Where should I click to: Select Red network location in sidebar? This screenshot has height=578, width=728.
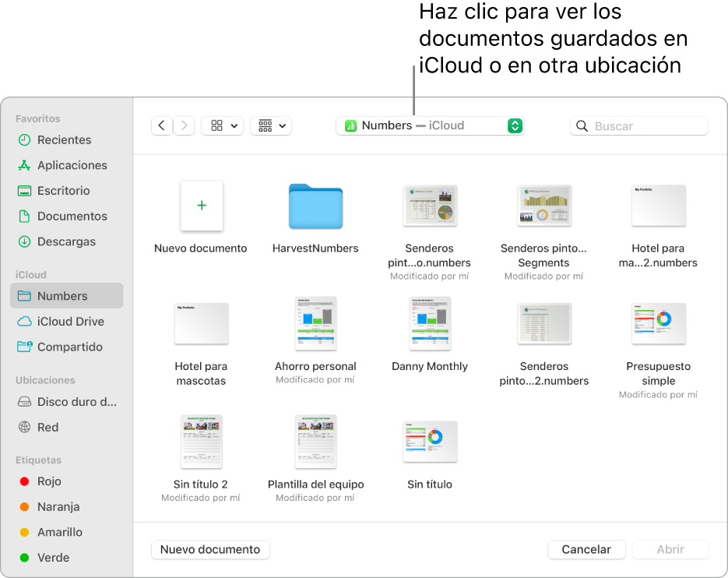66,428
